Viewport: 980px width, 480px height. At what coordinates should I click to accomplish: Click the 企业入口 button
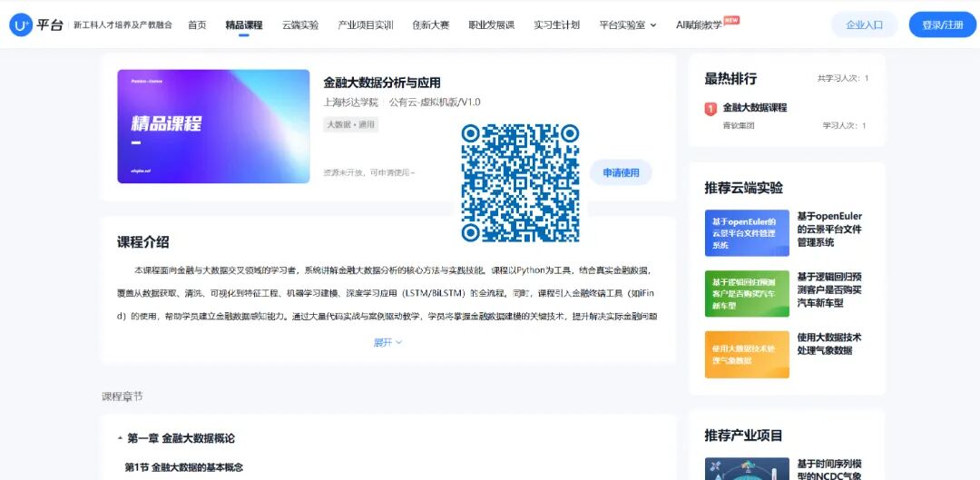pyautogui.click(x=865, y=25)
